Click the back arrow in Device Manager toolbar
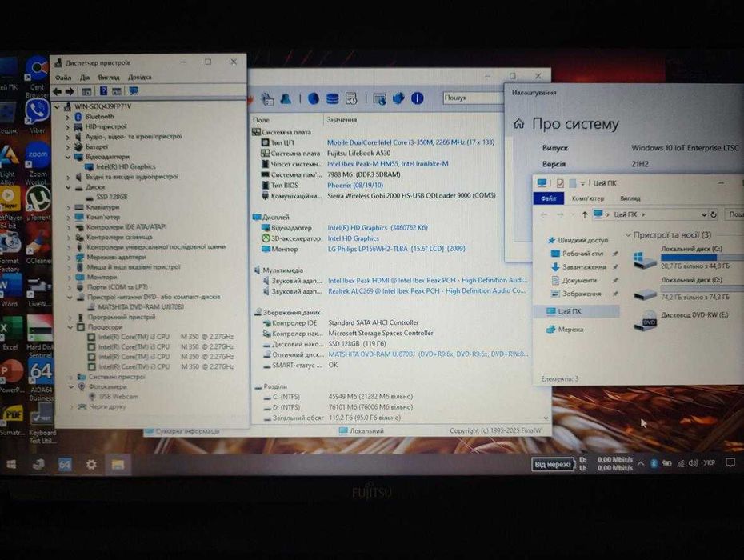This screenshot has height=560, width=744. point(58,91)
